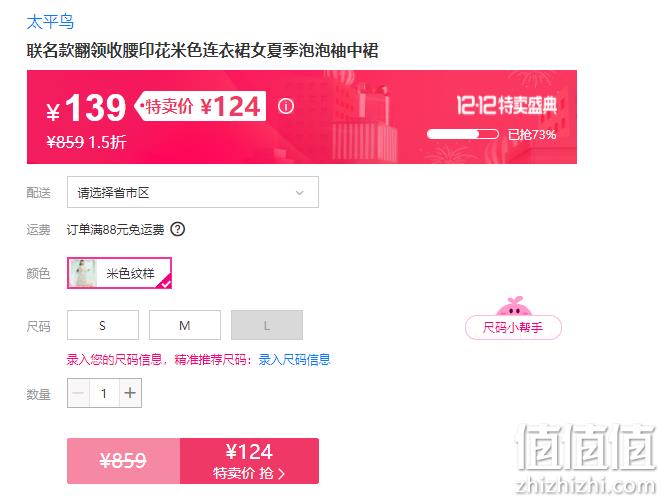Open the 太平鸟 brand link
This screenshot has width=665, height=503.
pos(50,22)
